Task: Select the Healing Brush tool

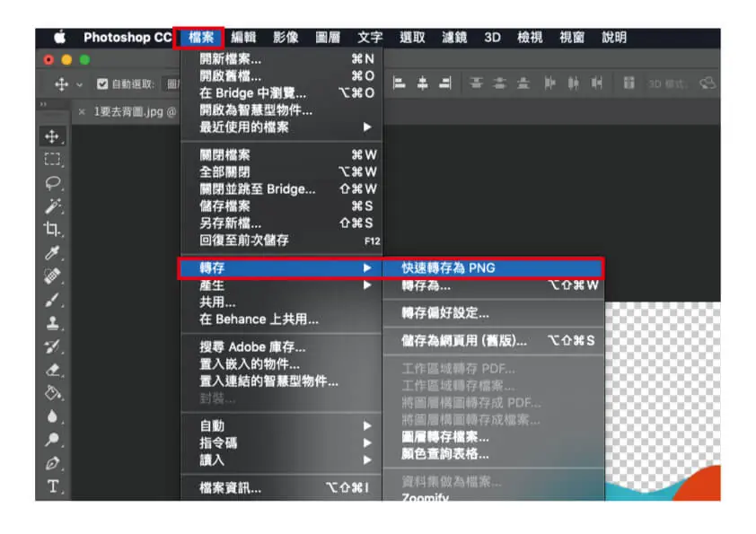Action: coord(52,276)
